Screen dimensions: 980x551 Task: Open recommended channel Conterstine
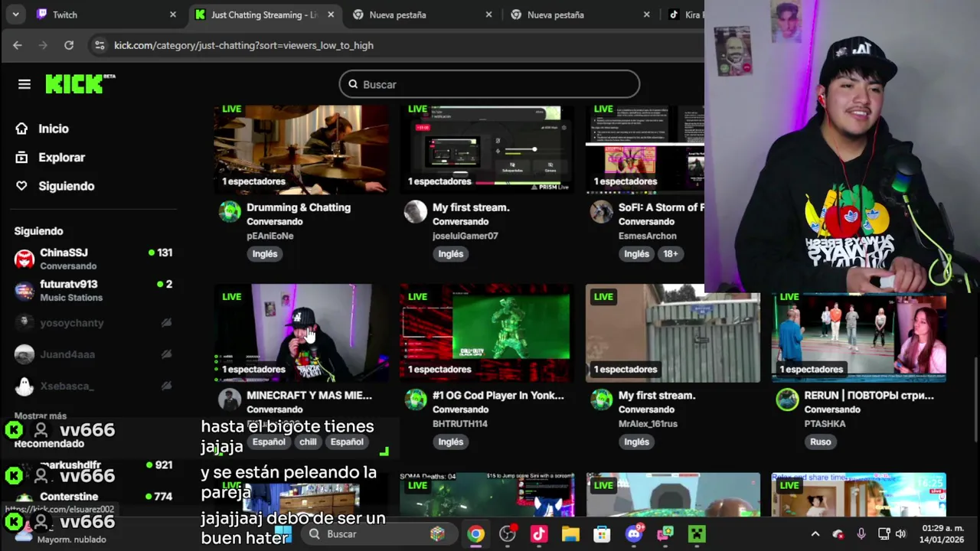click(93, 497)
